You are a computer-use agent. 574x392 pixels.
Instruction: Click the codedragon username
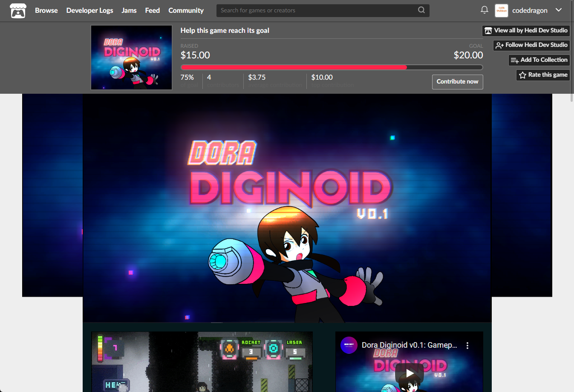click(530, 10)
